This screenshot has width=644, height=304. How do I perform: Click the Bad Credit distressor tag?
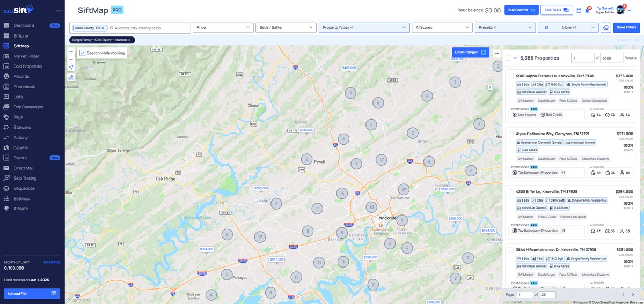click(551, 115)
